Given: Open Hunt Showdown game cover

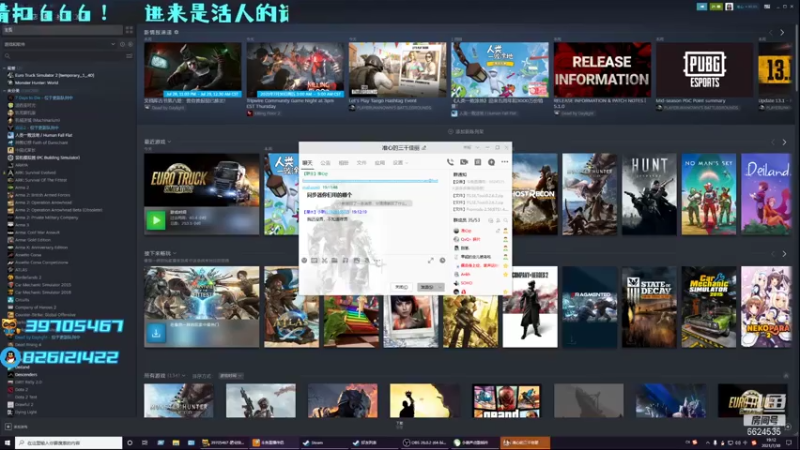Looking at the screenshot, I should click(x=649, y=194).
